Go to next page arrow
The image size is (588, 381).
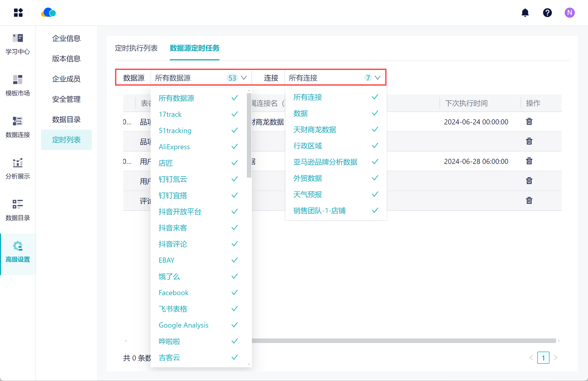pos(556,357)
